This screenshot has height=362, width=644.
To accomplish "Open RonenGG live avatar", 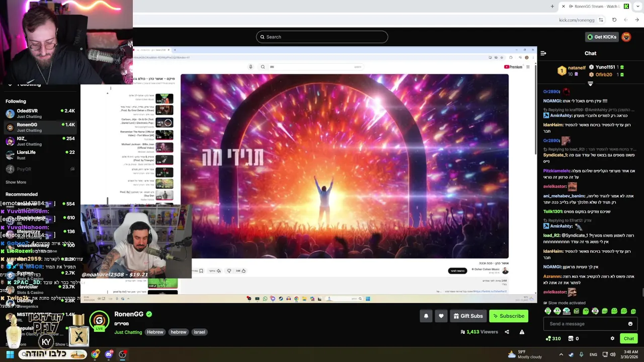I will (99, 321).
